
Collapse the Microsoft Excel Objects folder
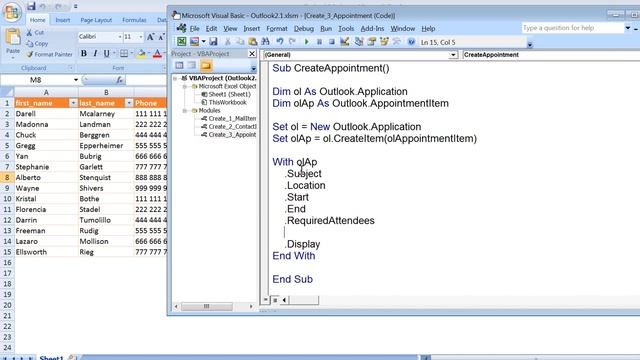pos(184,86)
